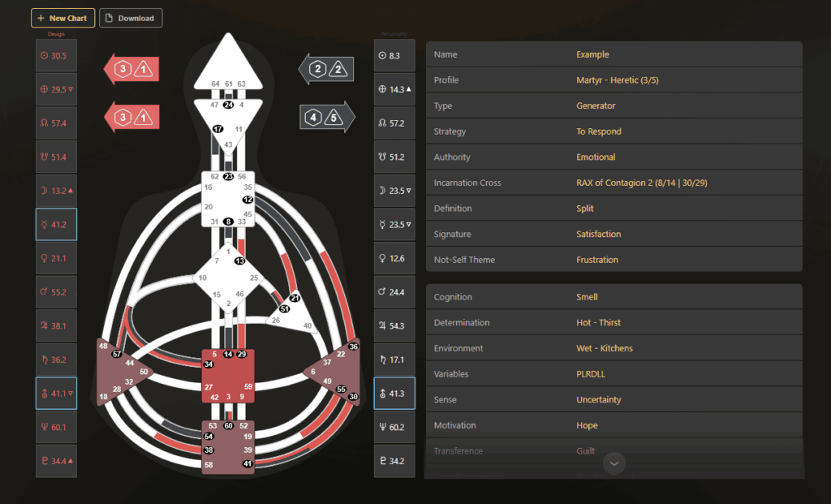Viewport: 831px width, 504px height.
Task: Click the Determination value Hot - Thirst
Action: pos(598,322)
